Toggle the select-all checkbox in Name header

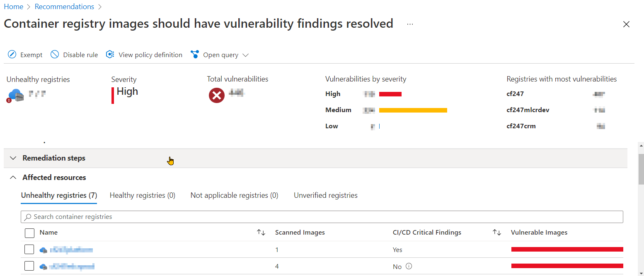coord(29,233)
